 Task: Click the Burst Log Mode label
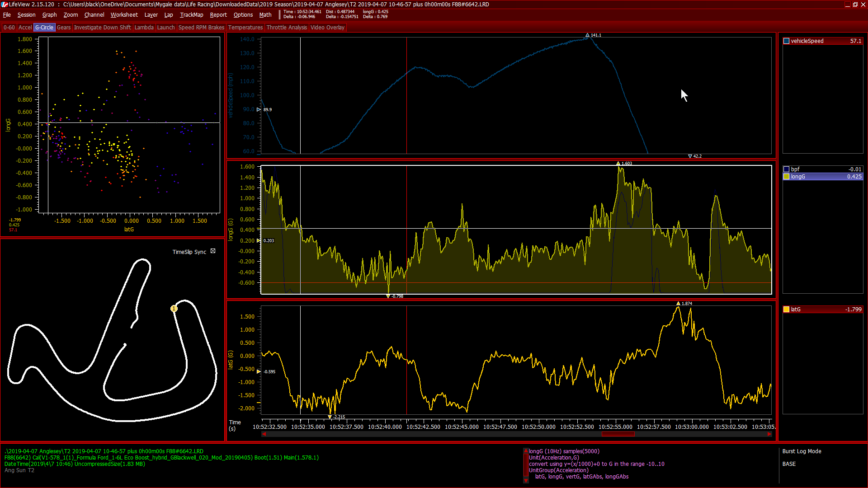(x=802, y=451)
